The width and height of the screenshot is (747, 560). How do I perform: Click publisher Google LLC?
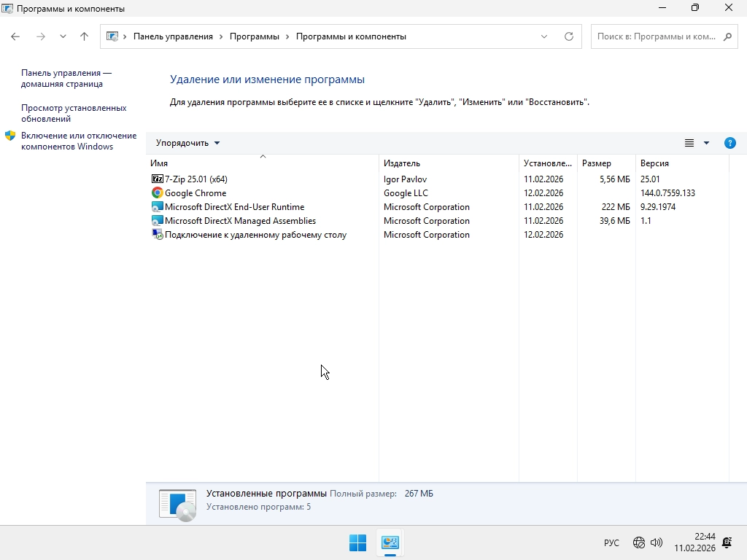[x=406, y=192]
